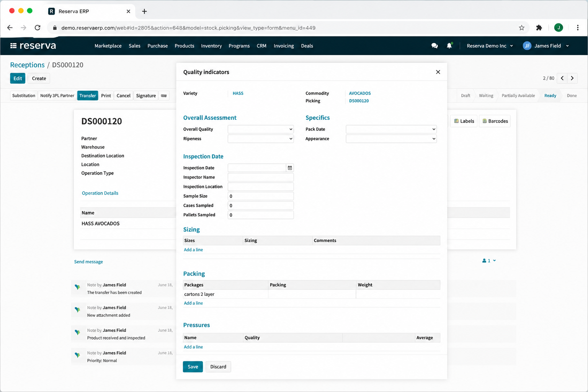Focus the Inspector Name field
This screenshot has height=392, width=588.
[261, 177]
